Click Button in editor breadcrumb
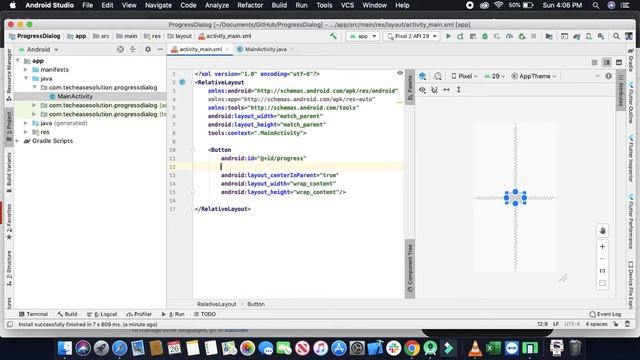Image resolution: width=640 pixels, height=360 pixels. 256,304
